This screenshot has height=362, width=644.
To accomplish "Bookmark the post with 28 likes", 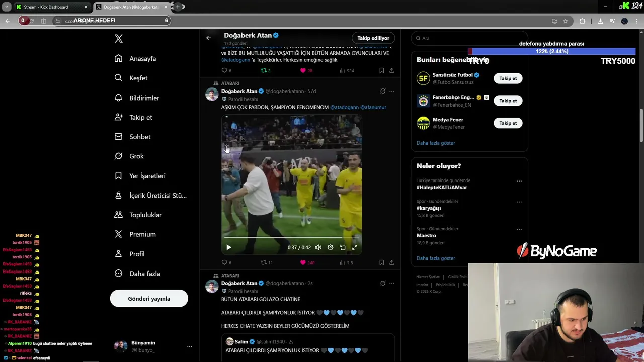I will 381,71.
